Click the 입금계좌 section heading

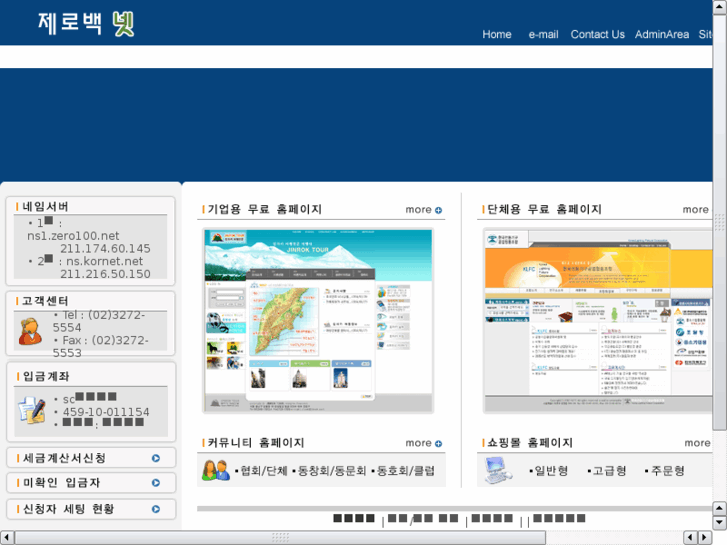tap(46, 376)
